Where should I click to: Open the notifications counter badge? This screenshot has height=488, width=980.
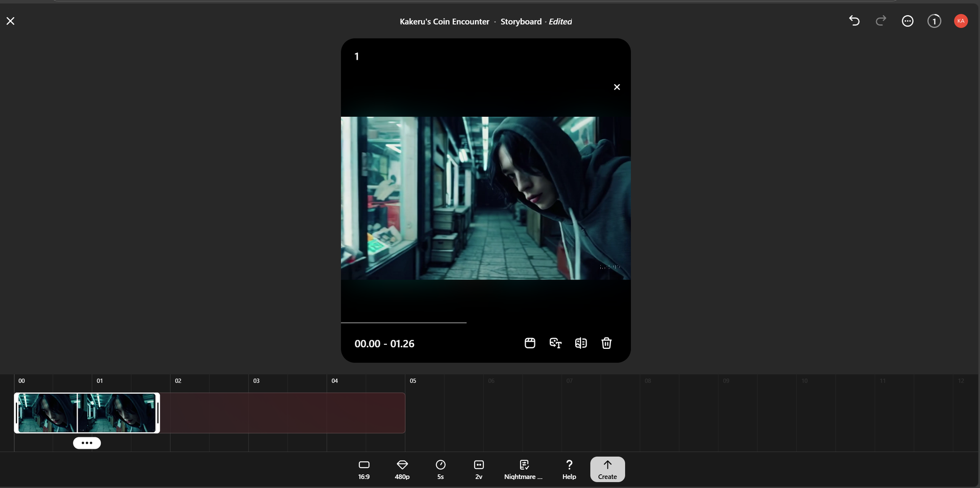click(x=934, y=21)
